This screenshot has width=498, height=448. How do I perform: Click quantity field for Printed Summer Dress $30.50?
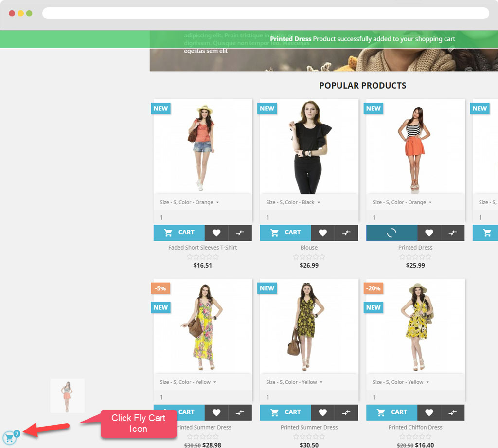pyautogui.click(x=309, y=397)
